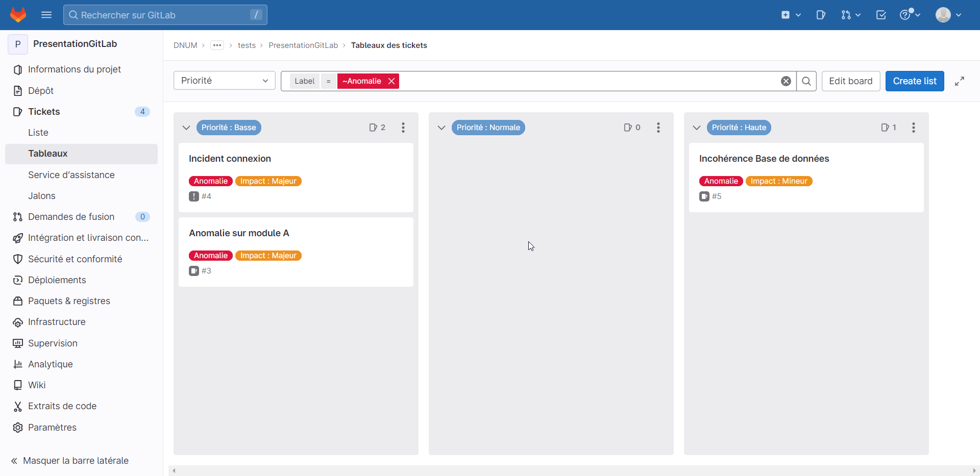Image resolution: width=980 pixels, height=476 pixels.
Task: Click the Edit board button
Action: click(851, 81)
